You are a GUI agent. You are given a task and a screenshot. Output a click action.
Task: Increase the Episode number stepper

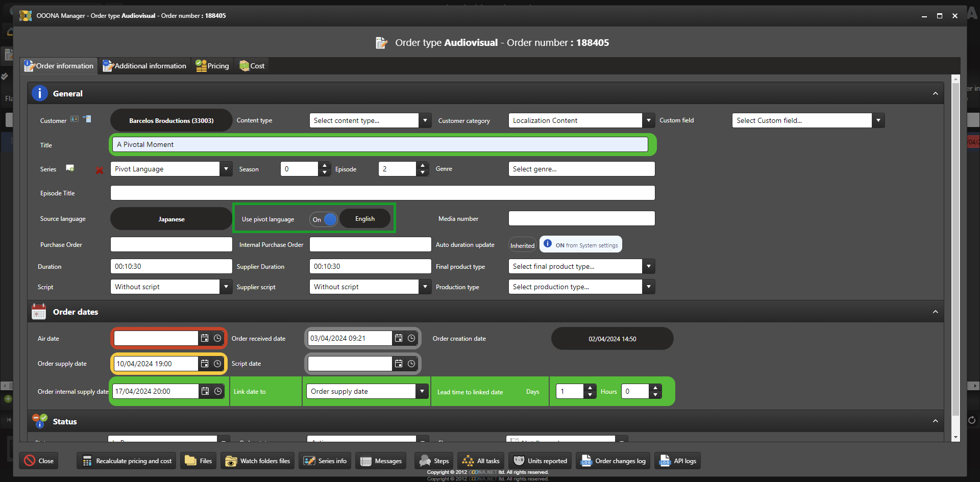(x=423, y=165)
